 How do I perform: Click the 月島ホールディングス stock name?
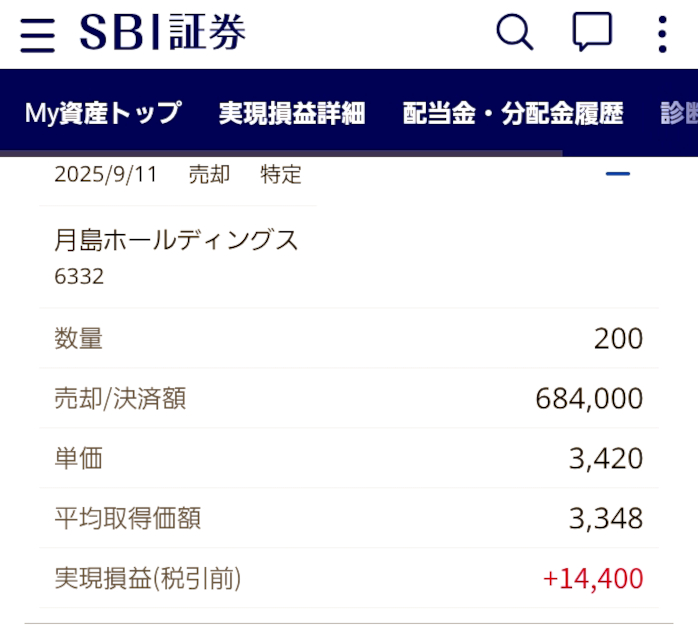pyautogui.click(x=176, y=241)
